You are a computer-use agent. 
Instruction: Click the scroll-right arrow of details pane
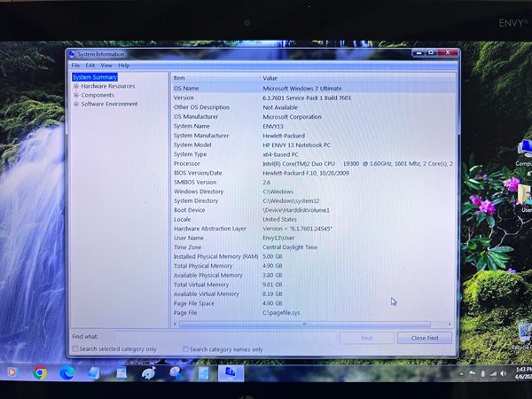(450, 325)
